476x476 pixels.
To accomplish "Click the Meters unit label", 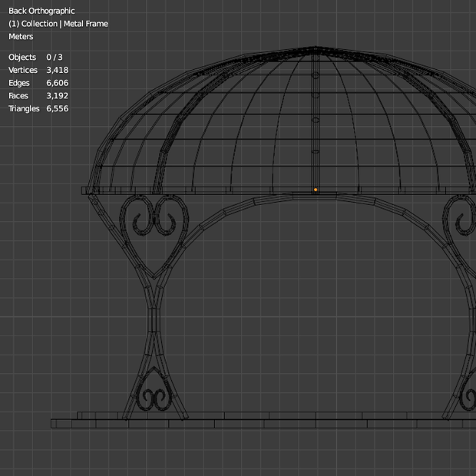I will pyautogui.click(x=21, y=36).
